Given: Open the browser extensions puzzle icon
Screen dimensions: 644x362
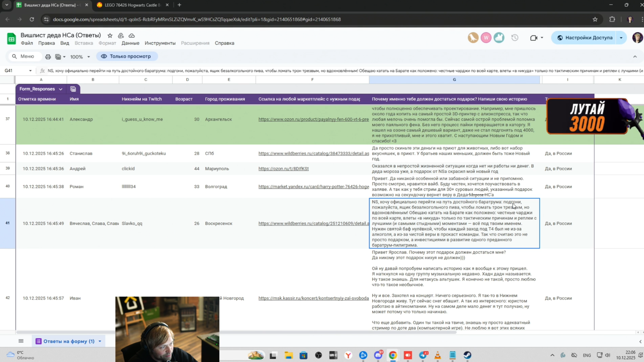Looking at the screenshot, I should click(x=612, y=19).
